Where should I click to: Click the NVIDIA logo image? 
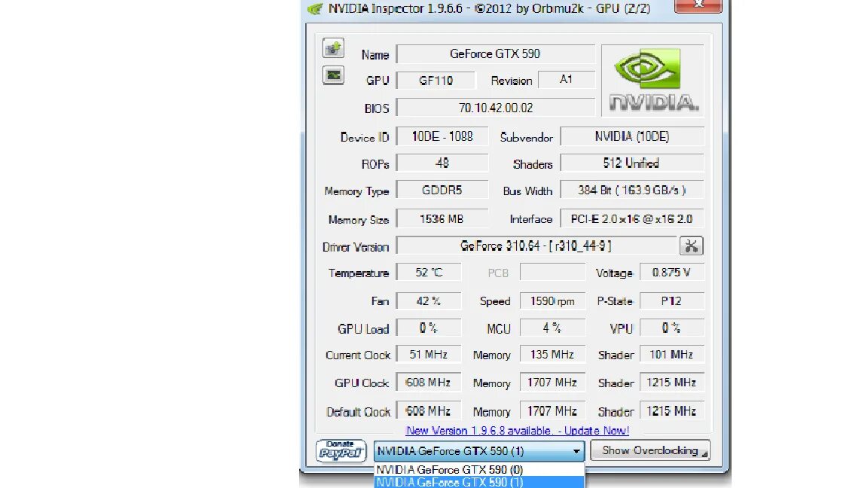tap(653, 81)
